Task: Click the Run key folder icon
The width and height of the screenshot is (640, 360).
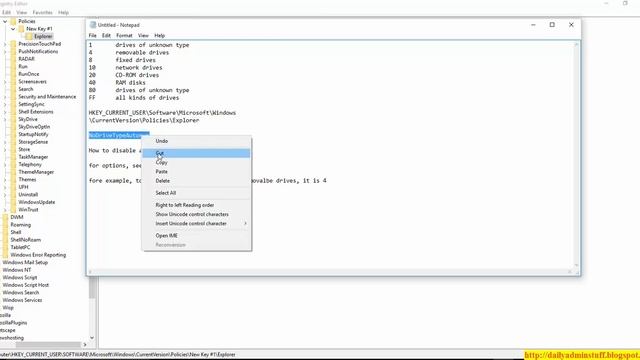Action: click(x=13, y=67)
